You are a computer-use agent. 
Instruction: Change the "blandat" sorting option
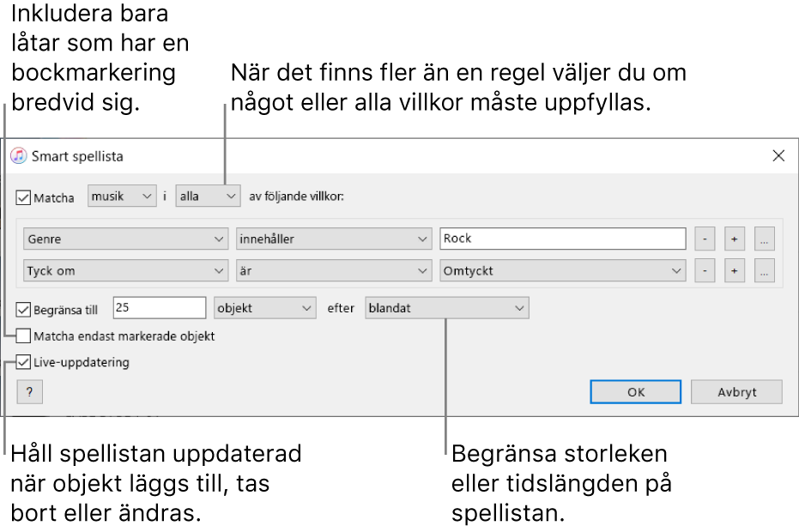(x=446, y=307)
